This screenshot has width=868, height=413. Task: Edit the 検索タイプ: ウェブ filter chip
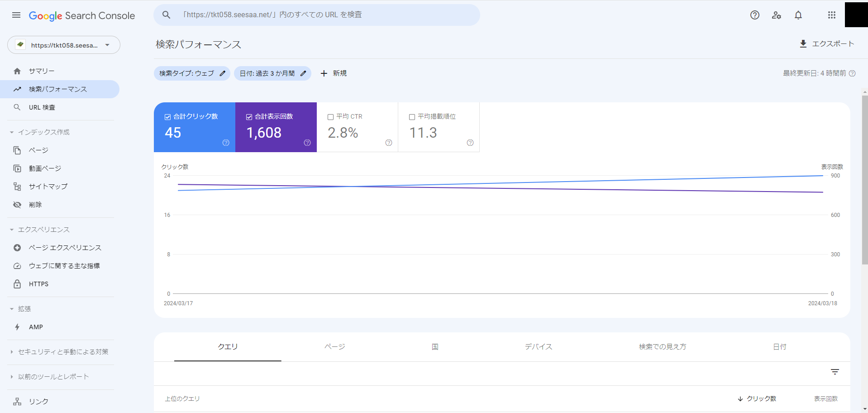click(x=192, y=73)
